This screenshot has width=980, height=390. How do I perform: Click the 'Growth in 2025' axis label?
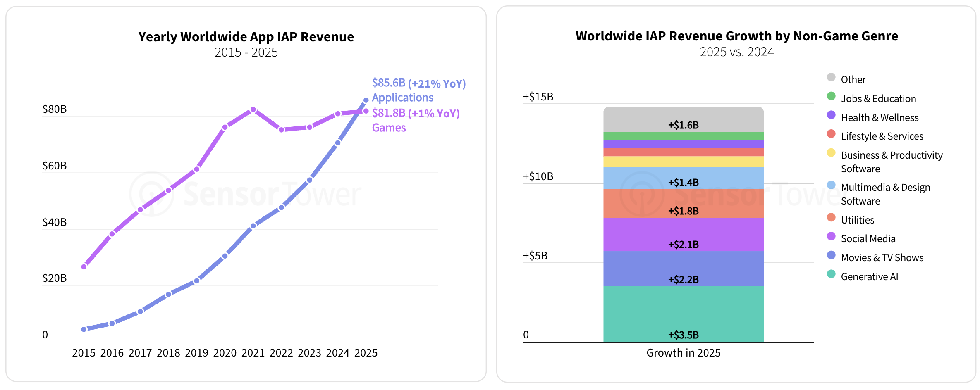point(684,353)
